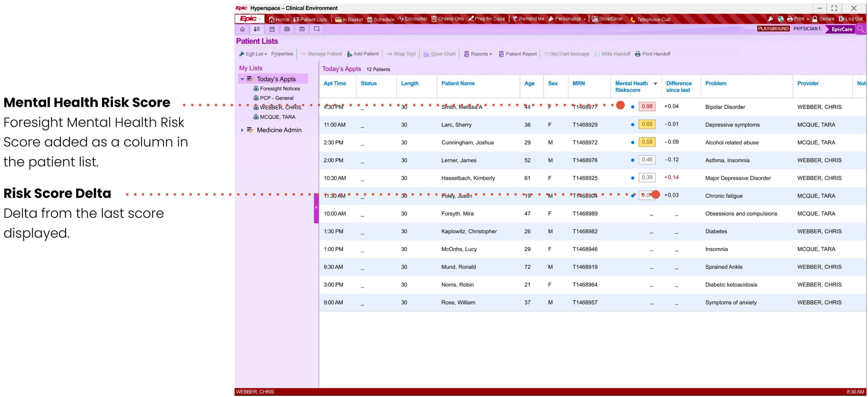Open list Properties
This screenshot has height=397, width=868.
coord(282,54)
